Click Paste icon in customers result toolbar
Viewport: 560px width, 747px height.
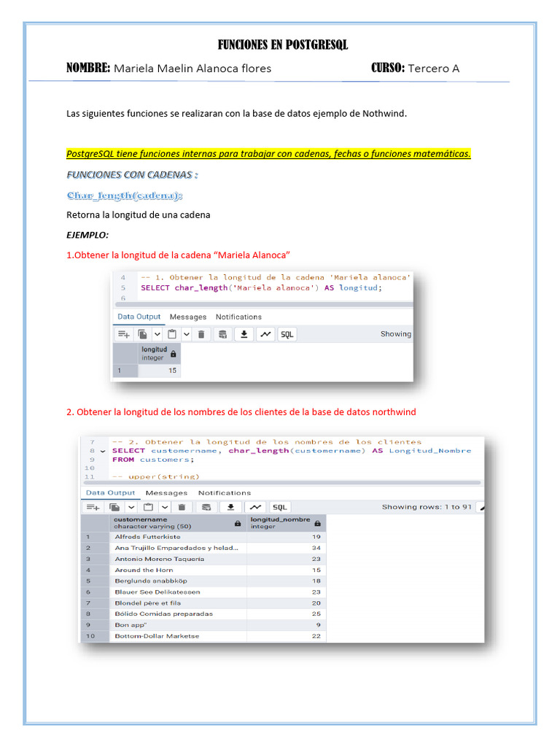tap(149, 508)
